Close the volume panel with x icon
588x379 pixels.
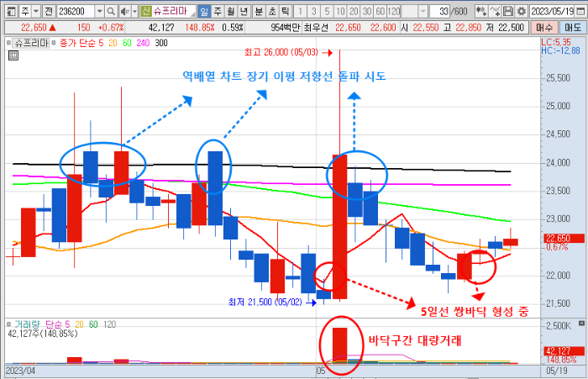(581, 323)
